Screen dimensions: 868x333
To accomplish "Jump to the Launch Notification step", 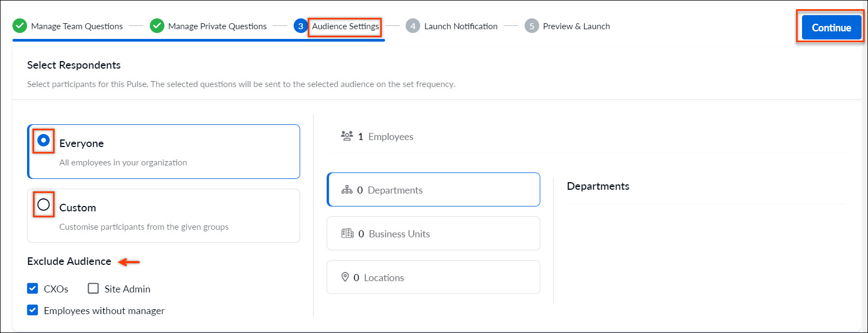I will point(461,26).
